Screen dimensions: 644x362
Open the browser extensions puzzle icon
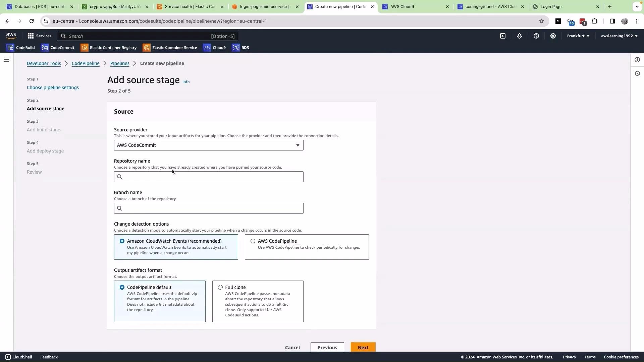594,21
